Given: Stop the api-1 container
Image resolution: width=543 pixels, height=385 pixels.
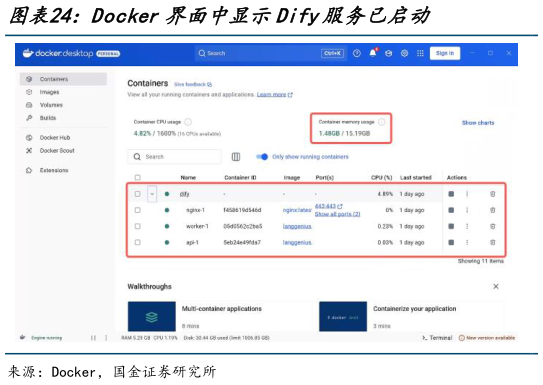Looking at the screenshot, I should (451, 242).
